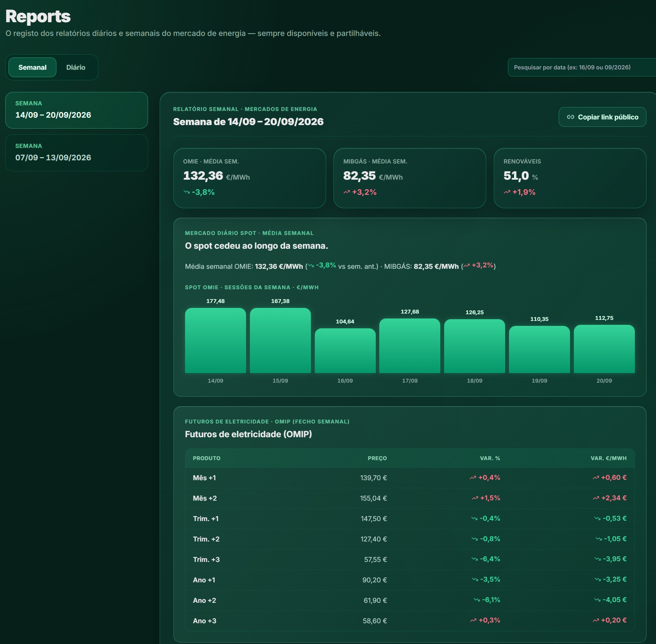Click the Trim. +3 price 57,55 €
This screenshot has height=644, width=656.
pos(375,559)
